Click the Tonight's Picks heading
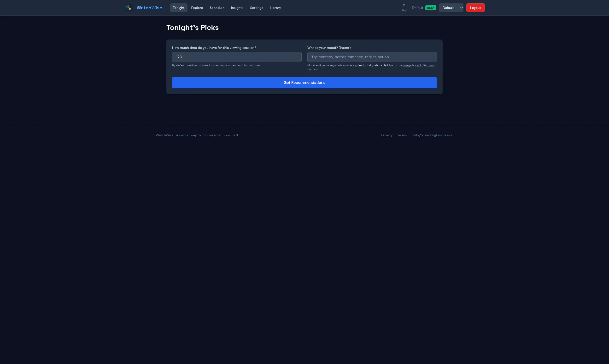This screenshot has width=609, height=364. 192,28
